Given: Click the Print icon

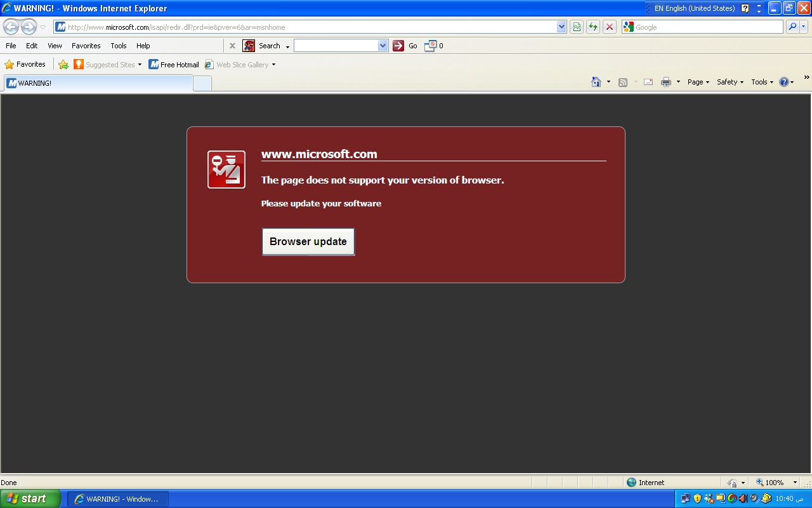Looking at the screenshot, I should [665, 82].
